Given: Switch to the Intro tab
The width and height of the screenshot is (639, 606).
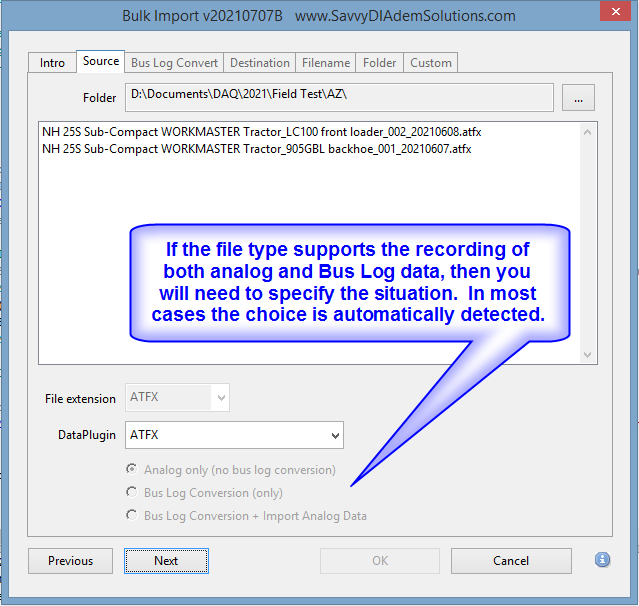Looking at the screenshot, I should (x=52, y=63).
